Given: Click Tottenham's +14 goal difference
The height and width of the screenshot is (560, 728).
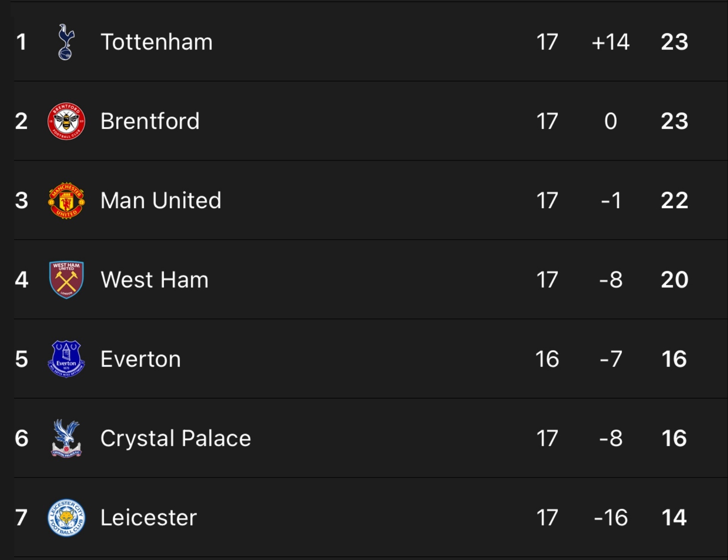Looking at the screenshot, I should point(610,42).
